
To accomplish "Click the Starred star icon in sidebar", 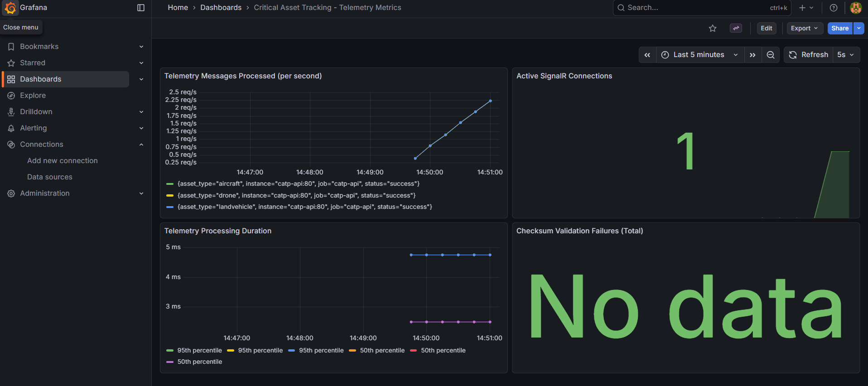I will [x=11, y=63].
